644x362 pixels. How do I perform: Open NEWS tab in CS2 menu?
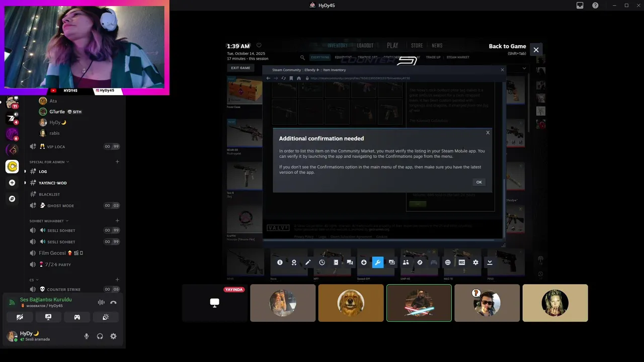click(x=437, y=46)
